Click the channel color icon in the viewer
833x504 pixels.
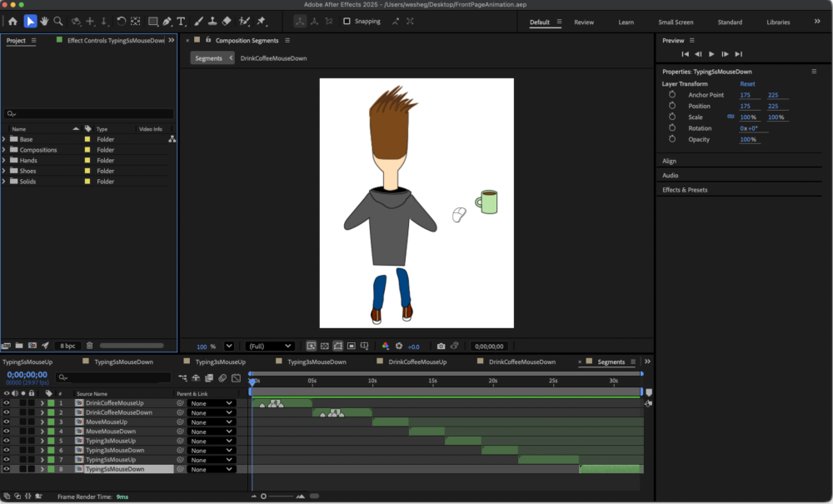(386, 347)
